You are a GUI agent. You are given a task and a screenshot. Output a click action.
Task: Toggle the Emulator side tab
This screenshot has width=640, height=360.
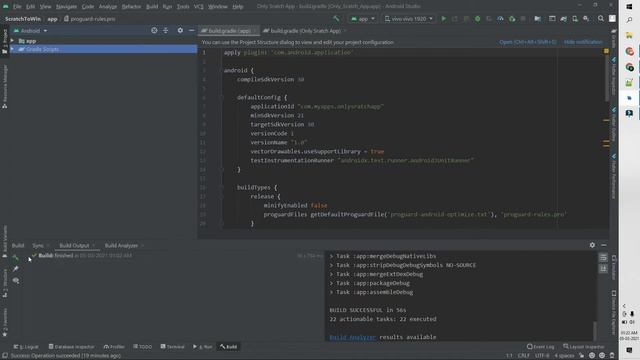point(613,267)
